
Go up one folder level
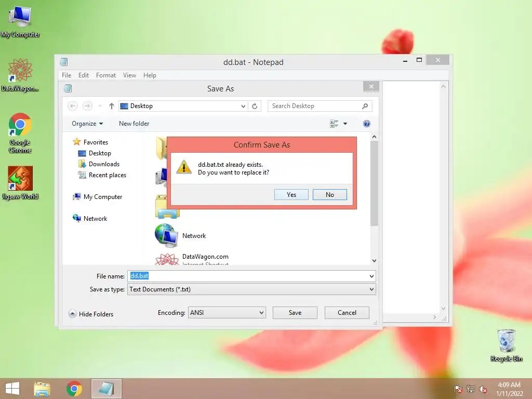click(111, 106)
